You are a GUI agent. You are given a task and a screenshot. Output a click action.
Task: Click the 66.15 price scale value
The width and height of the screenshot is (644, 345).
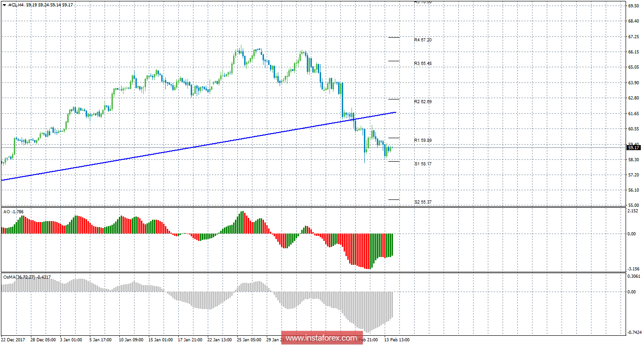634,52
